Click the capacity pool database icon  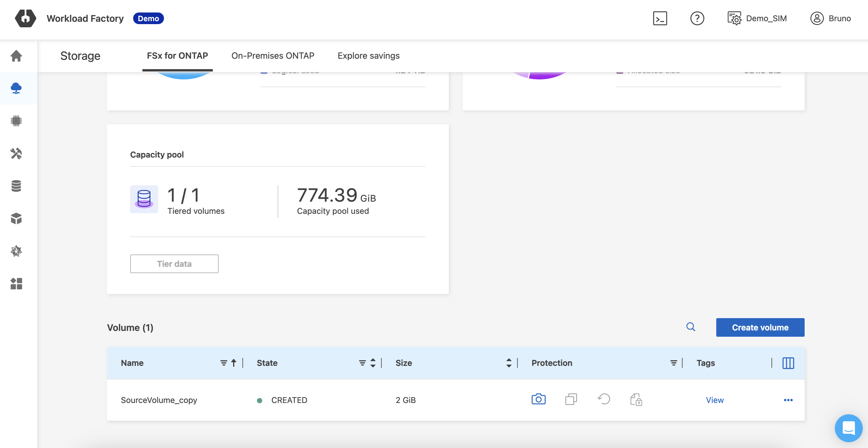tap(144, 199)
